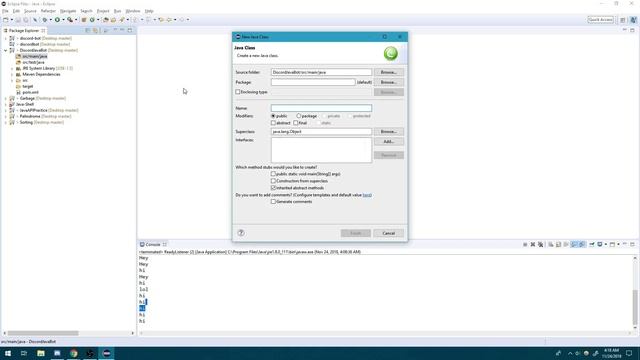Click the green Run icon in toolbar
This screenshot has height=360, width=640.
click(57, 20)
